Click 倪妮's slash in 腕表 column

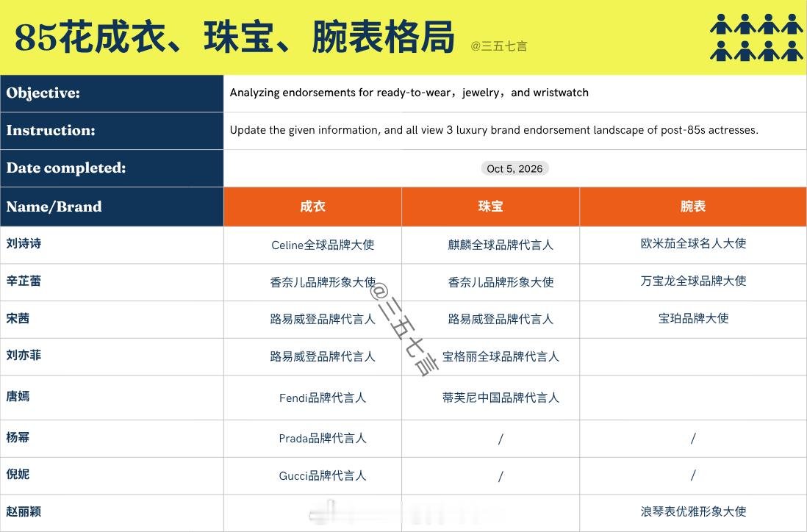click(x=693, y=475)
